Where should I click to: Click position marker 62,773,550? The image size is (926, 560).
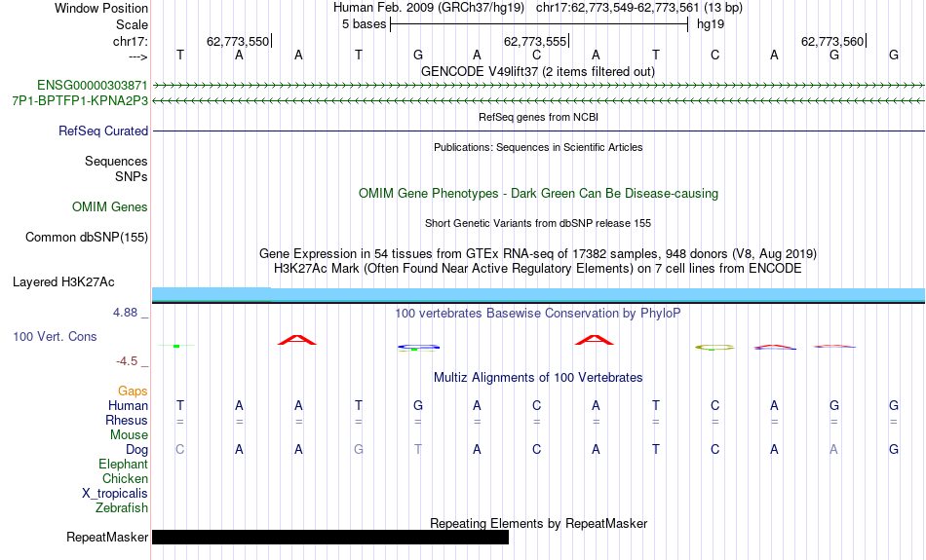pos(238,41)
